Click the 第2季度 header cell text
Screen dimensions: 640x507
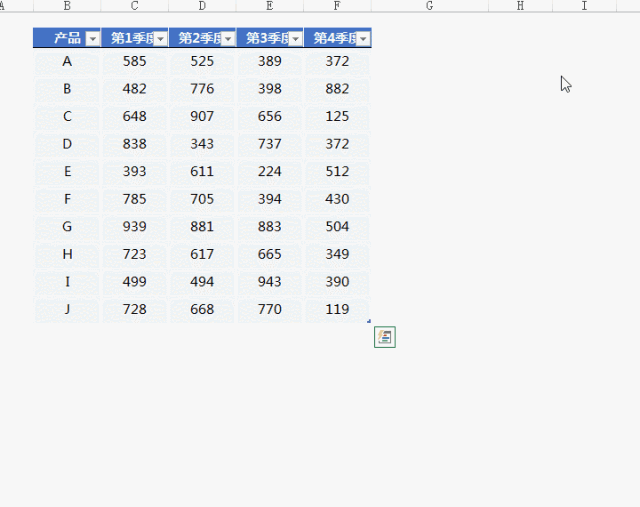[x=200, y=38]
